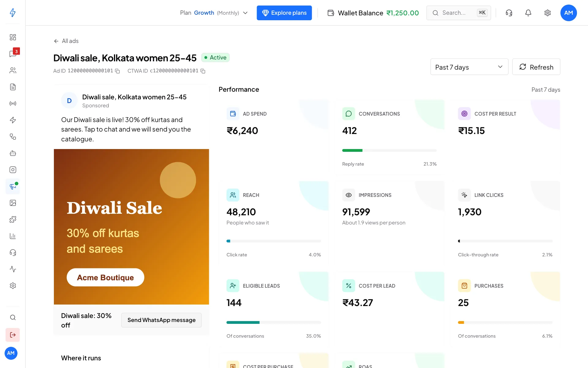Click the sidebar search magnifier icon
Screen dimensions: 588x368
point(13,317)
